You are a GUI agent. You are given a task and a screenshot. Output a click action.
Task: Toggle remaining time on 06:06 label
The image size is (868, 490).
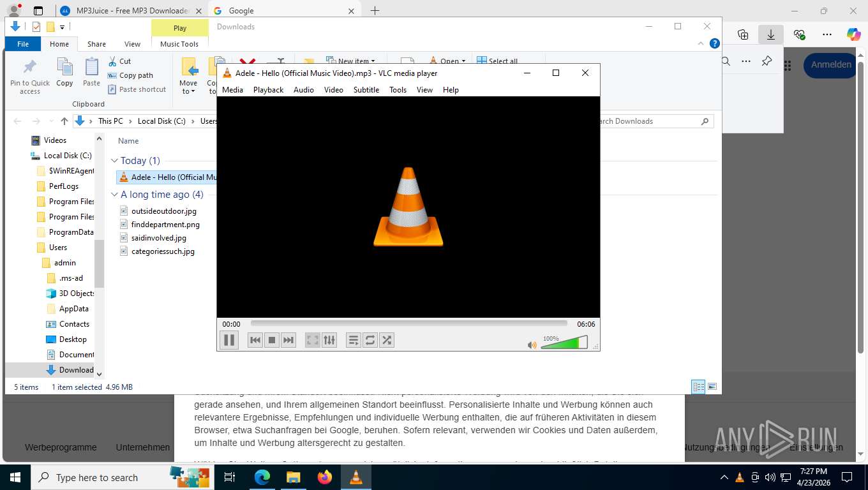tap(586, 324)
